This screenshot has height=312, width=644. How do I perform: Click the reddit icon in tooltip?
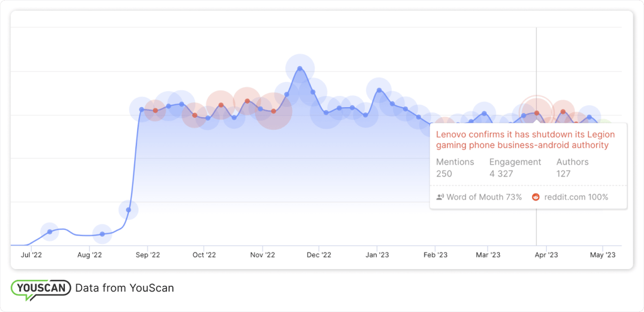(536, 197)
